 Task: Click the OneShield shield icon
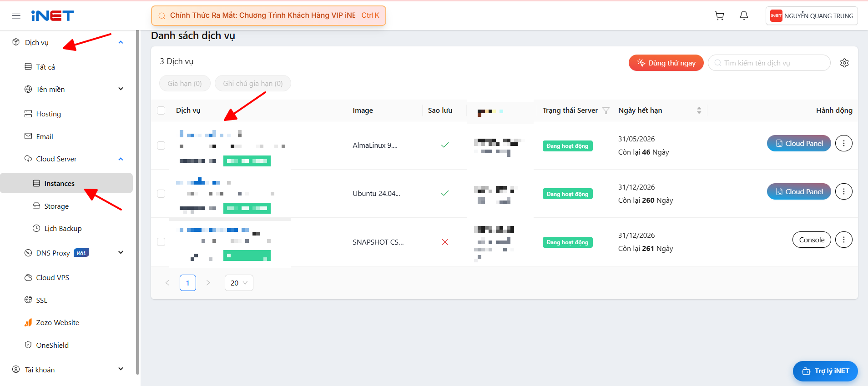pos(28,345)
